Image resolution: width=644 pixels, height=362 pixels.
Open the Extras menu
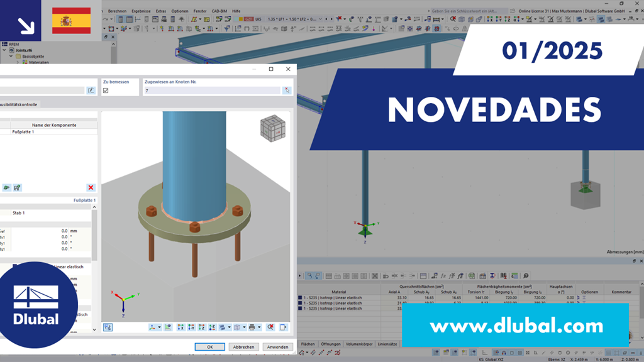(161, 11)
